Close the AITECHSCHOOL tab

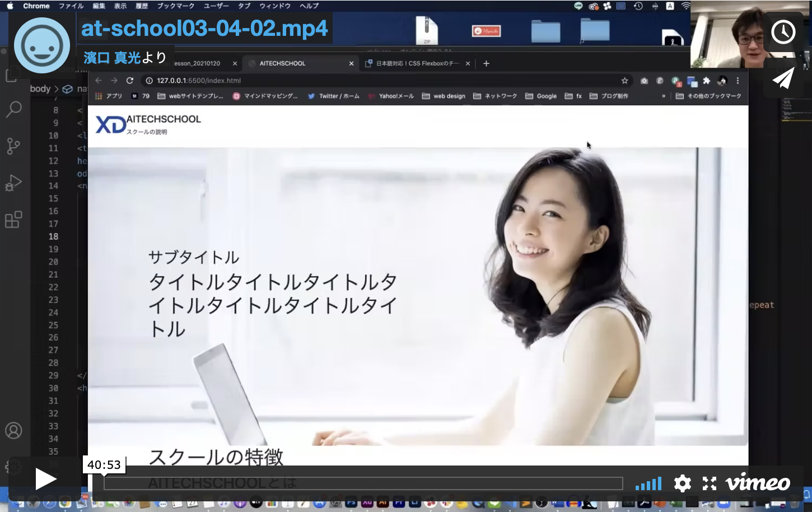[351, 63]
